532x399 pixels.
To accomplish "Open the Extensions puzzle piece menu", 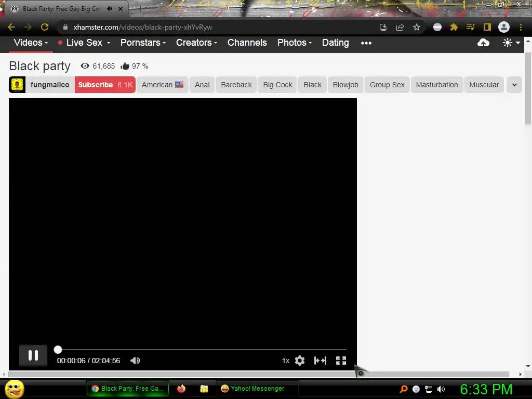I will point(454,27).
